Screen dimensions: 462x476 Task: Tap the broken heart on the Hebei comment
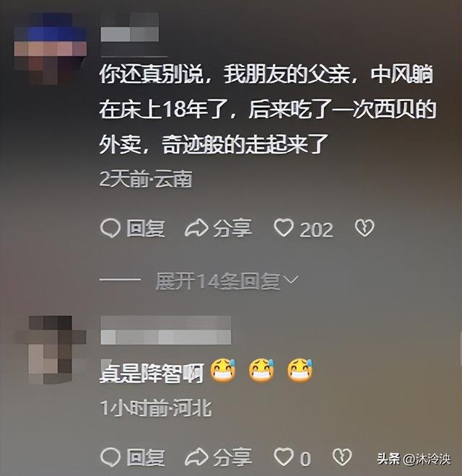[341, 457]
